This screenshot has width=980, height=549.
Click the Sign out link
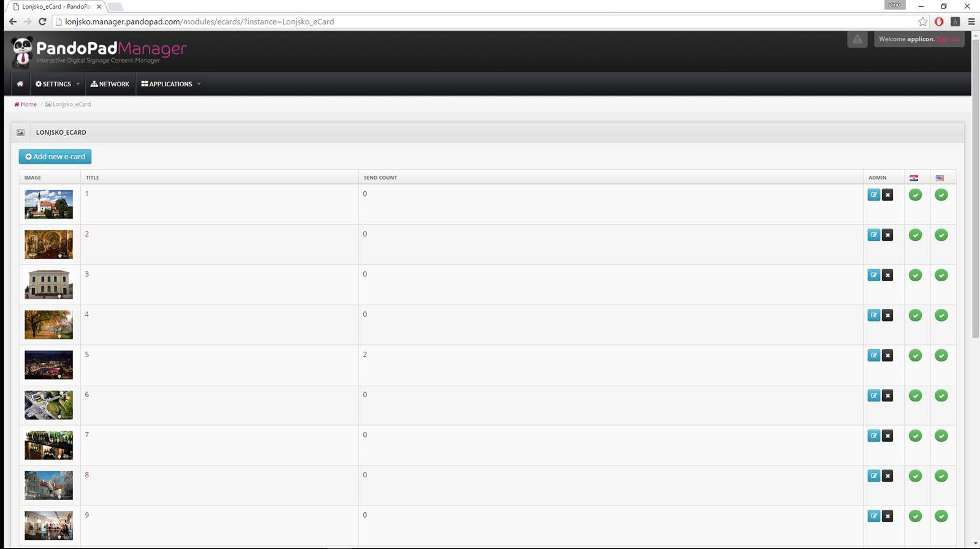948,39
